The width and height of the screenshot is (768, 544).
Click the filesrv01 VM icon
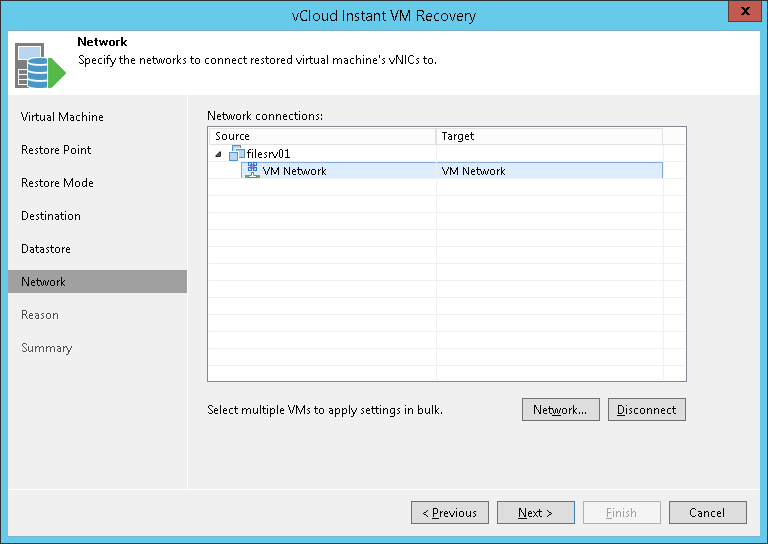click(237, 153)
